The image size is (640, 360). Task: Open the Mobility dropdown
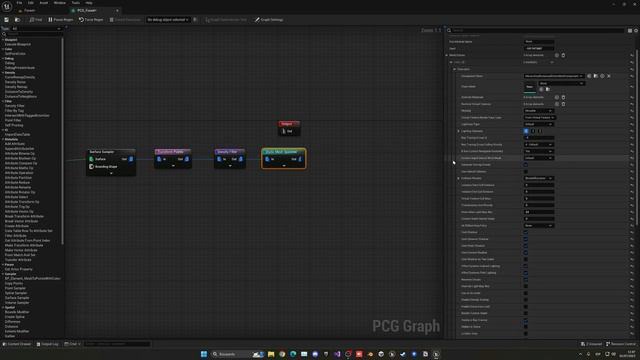click(x=538, y=111)
